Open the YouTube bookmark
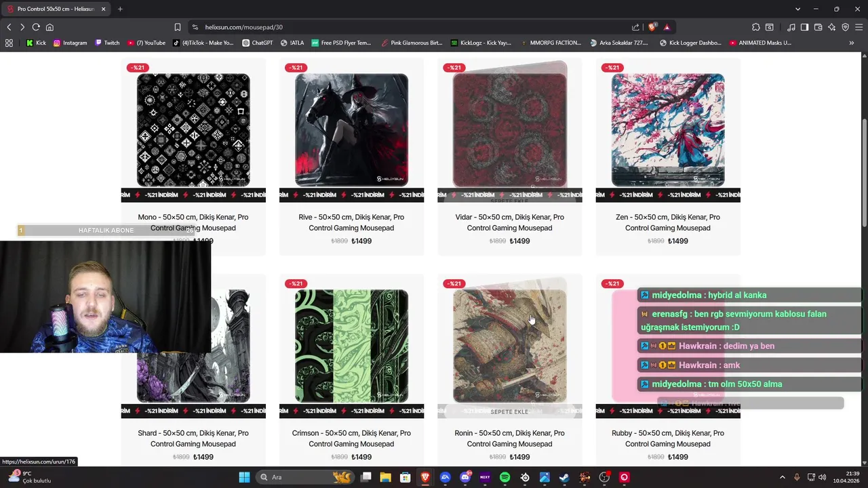868x488 pixels. [146, 43]
